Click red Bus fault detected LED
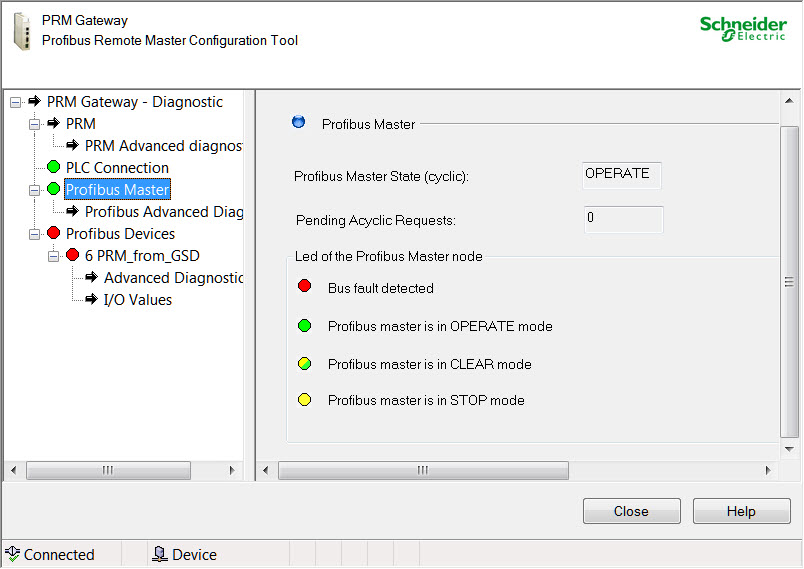This screenshot has width=804, height=569. (305, 286)
